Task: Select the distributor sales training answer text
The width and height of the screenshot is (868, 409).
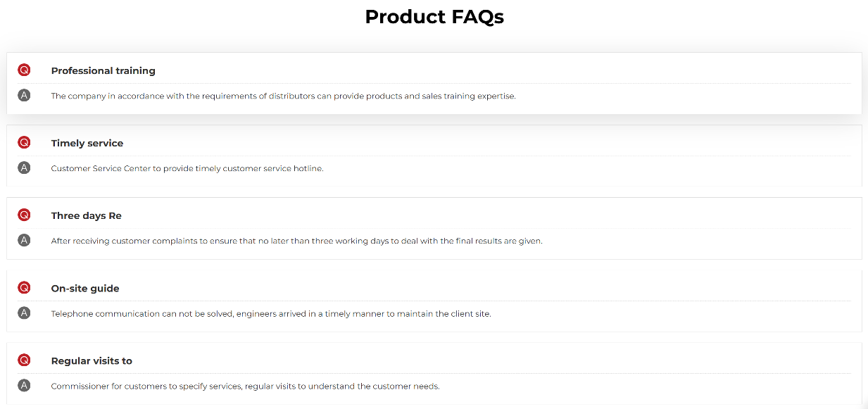Action: [283, 96]
